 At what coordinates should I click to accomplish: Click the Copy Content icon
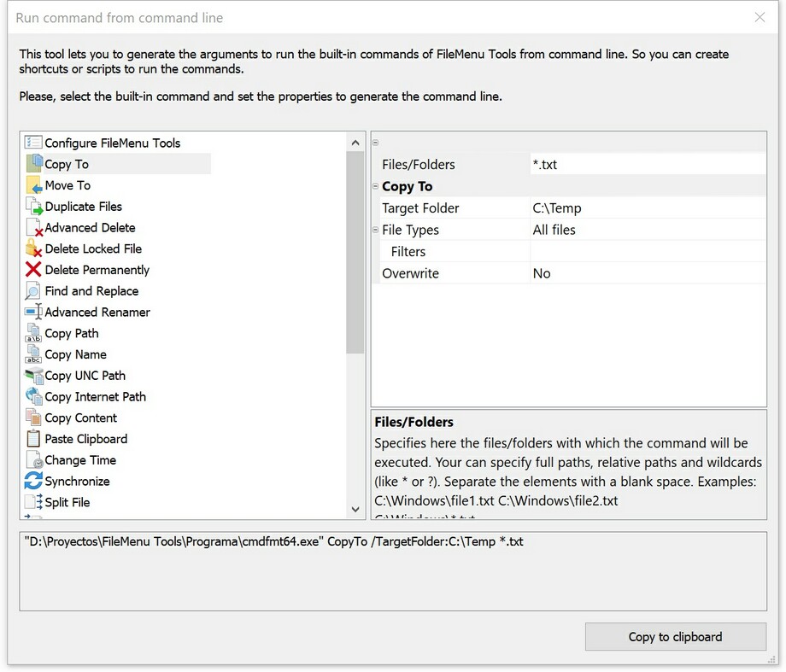pyautogui.click(x=33, y=418)
